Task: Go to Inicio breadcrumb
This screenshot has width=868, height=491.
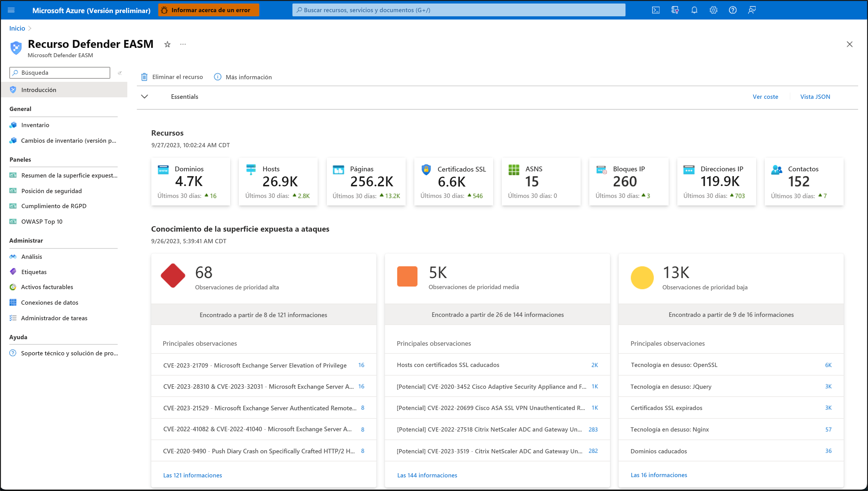Action: click(x=17, y=28)
